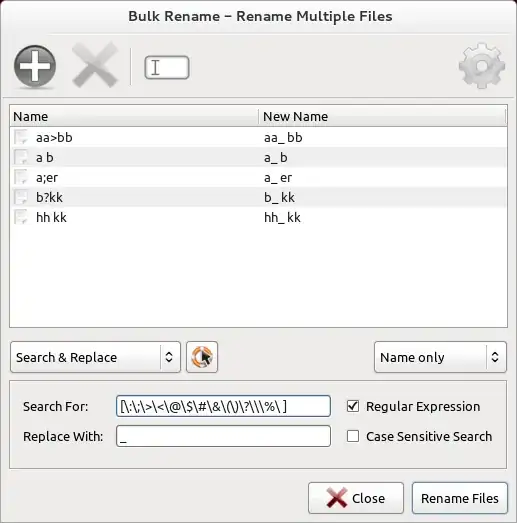Viewport: 517px width, 523px height.
Task: Select the file name aa>bb
Action: 54,137
